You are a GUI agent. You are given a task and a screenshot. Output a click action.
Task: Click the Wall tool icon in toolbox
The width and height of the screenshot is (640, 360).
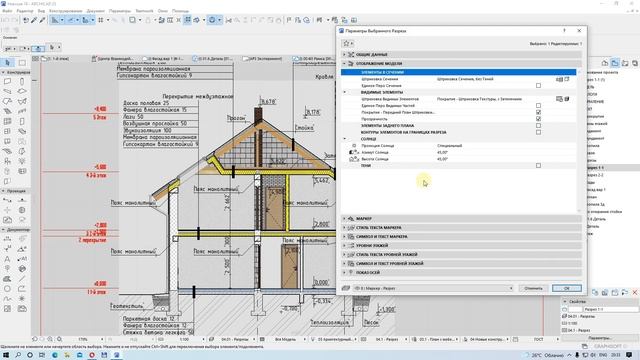click(8, 81)
